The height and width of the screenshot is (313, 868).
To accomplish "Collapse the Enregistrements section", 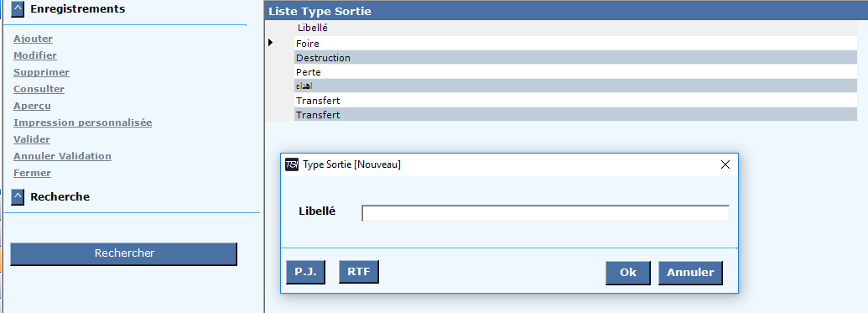I will point(18,9).
